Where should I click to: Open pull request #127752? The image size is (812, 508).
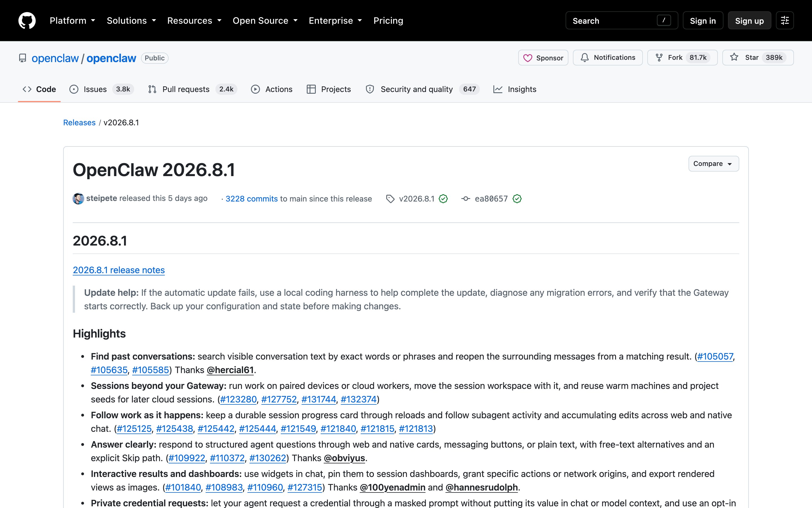279,399
